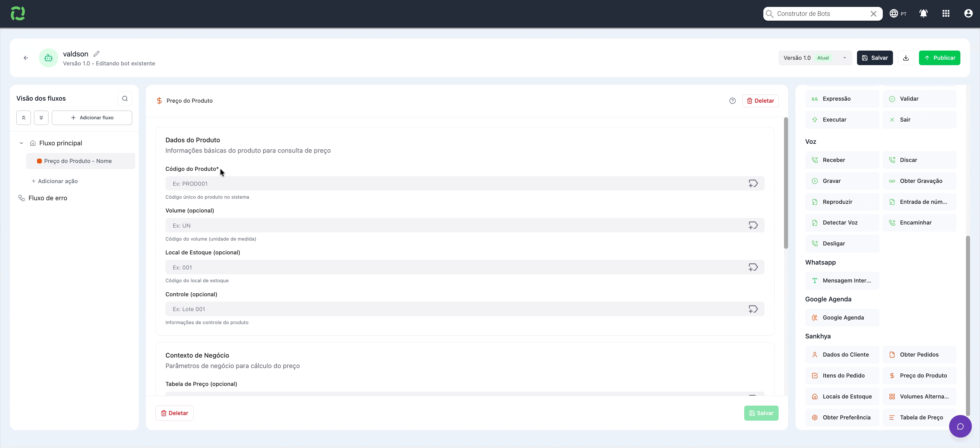Open help icon next to Deletar
Screen dimensions: 980x448
point(732,101)
